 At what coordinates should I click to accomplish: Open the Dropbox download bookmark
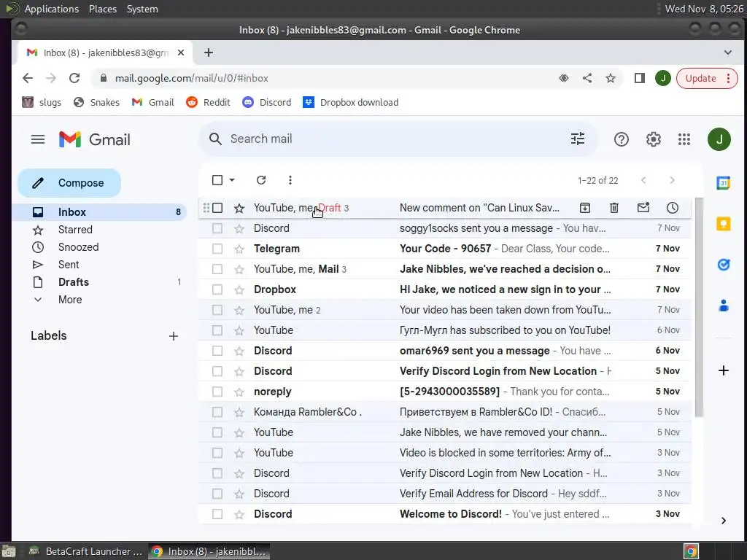[351, 102]
